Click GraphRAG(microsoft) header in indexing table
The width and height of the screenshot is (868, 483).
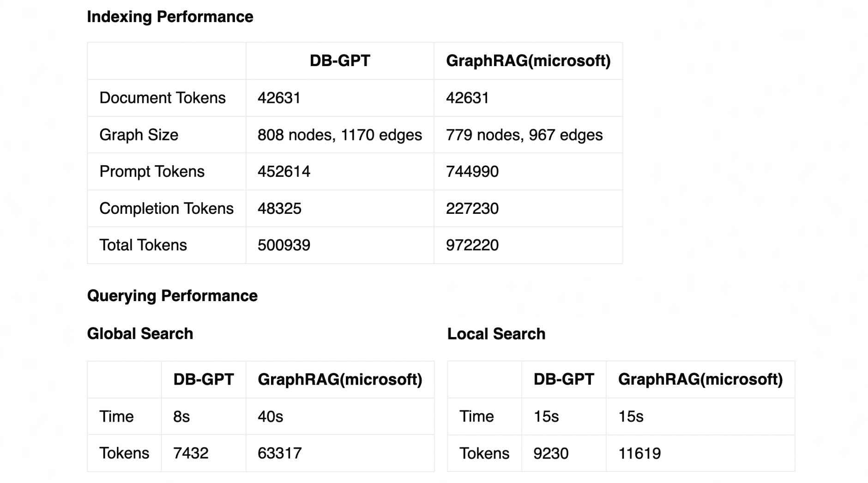click(x=528, y=61)
